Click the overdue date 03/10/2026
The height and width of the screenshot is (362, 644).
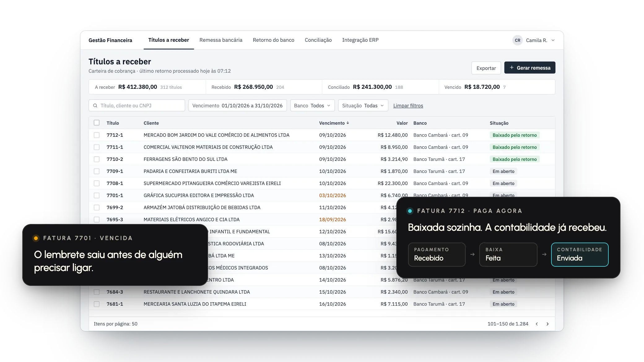(333, 195)
